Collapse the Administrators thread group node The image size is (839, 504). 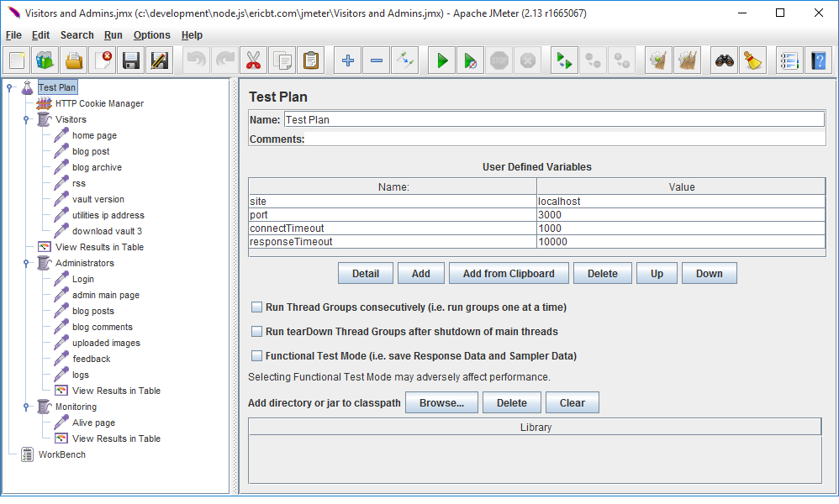pos(26,263)
